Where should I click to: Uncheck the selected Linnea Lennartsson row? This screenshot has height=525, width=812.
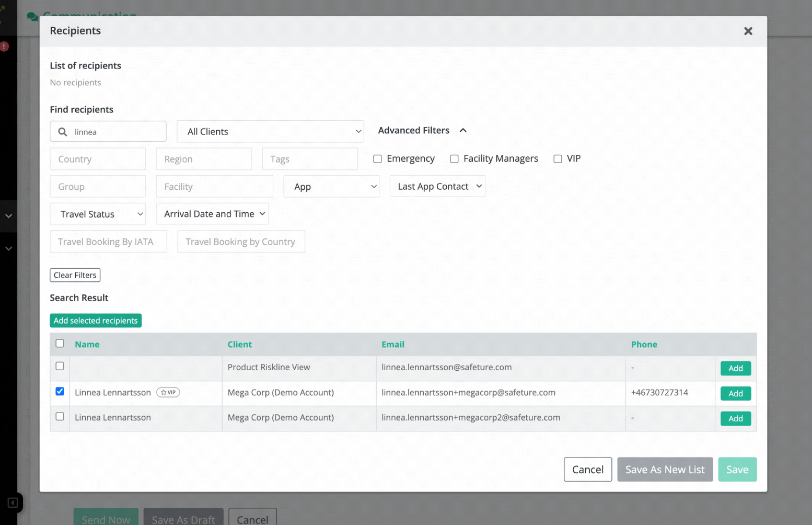click(x=60, y=391)
